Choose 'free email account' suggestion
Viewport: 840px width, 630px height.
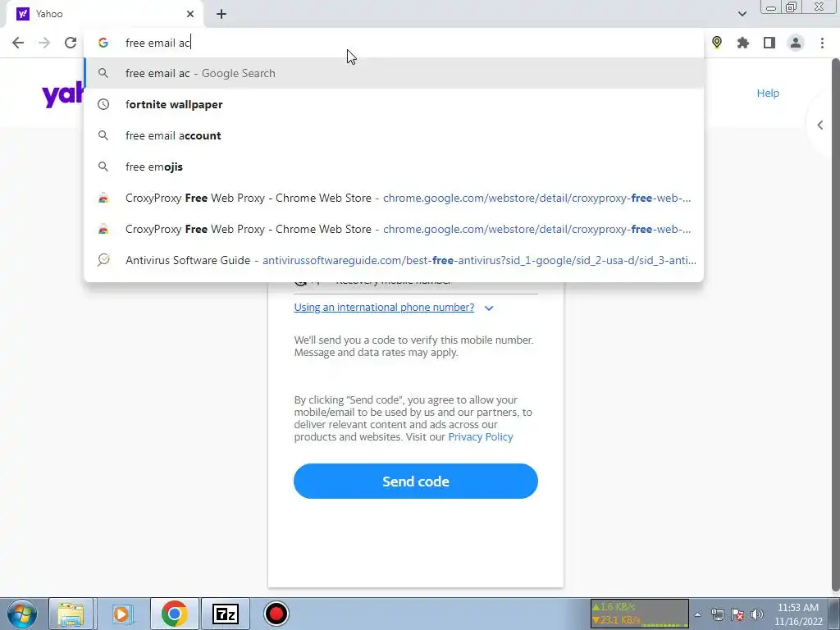pyautogui.click(x=394, y=135)
